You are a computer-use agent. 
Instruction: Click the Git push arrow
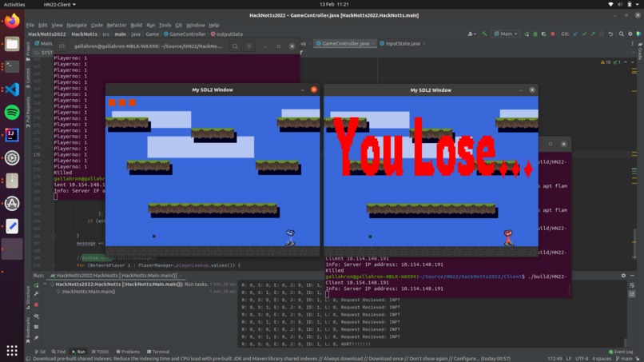pyautogui.click(x=593, y=34)
